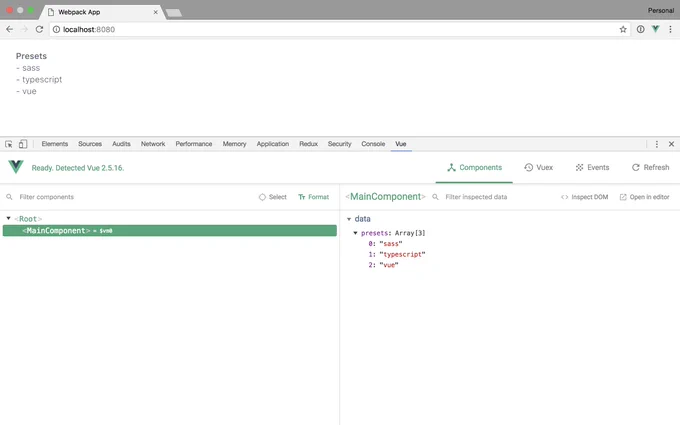Image resolution: width=680 pixels, height=425 pixels.
Task: Collapse the presets array arrow
Action: pos(356,233)
